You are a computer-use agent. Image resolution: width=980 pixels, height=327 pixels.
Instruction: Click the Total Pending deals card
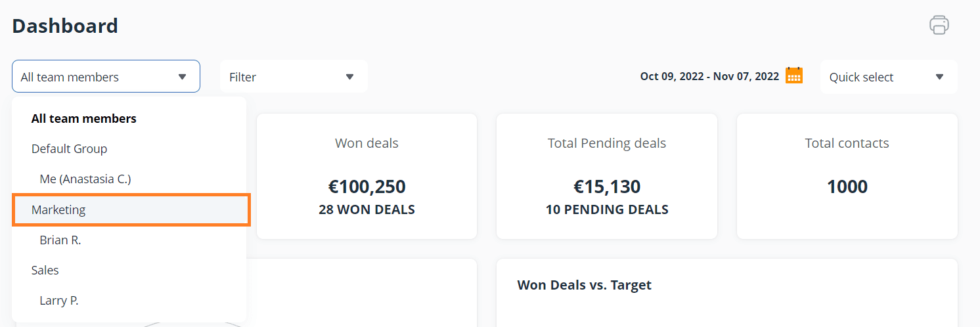point(606,176)
